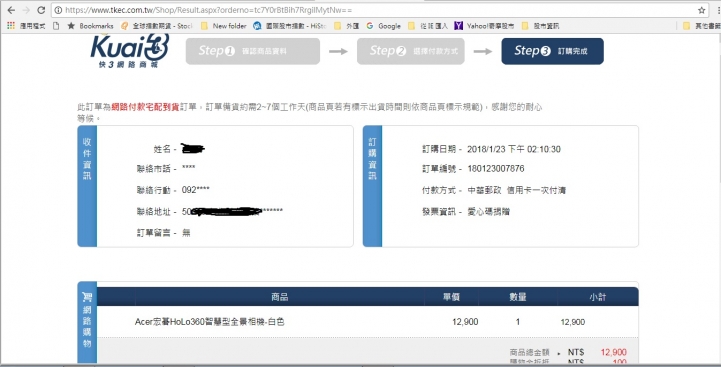
Task: Open the Google bookmark
Action: click(x=383, y=26)
